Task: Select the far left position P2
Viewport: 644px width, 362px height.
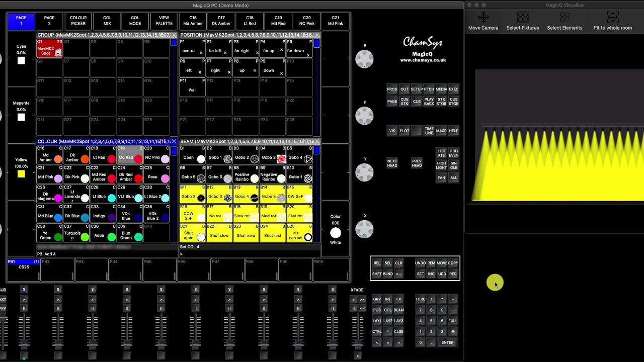Action: 219,48
